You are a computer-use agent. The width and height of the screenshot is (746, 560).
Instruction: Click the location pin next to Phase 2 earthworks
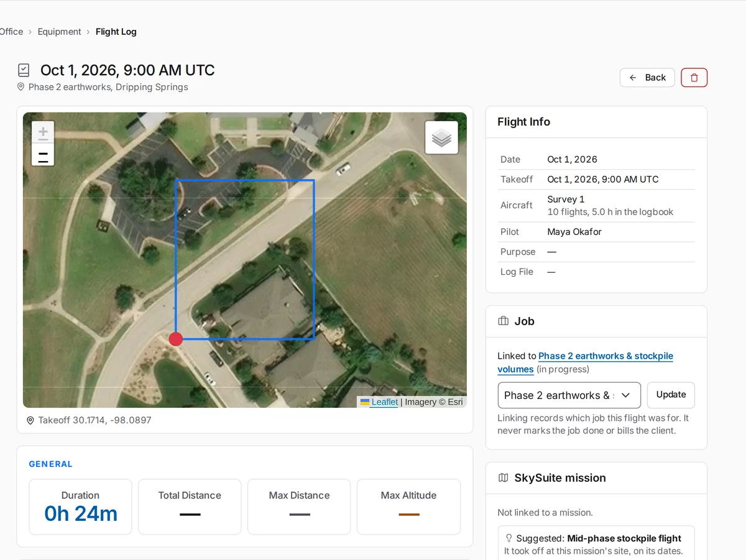click(21, 87)
